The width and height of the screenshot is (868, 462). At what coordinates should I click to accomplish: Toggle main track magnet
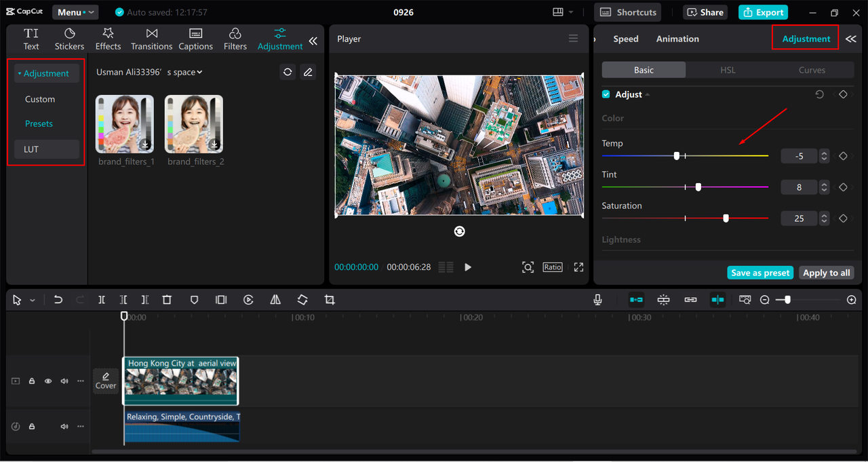coord(636,300)
